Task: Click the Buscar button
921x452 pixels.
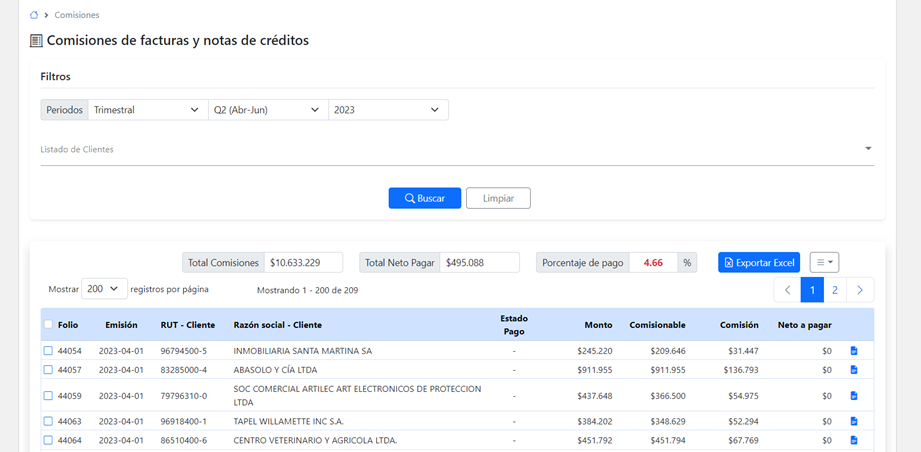Action: [424, 198]
